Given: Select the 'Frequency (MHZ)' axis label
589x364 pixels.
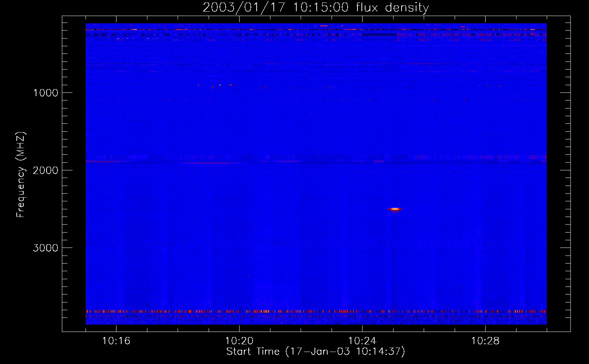Looking at the screenshot, I should pos(21,175).
